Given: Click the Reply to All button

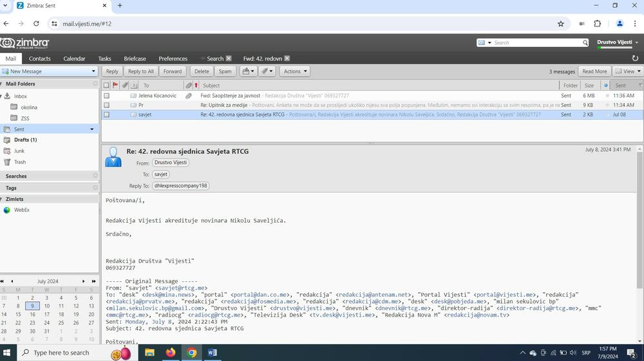Looking at the screenshot, I should click(x=140, y=71).
